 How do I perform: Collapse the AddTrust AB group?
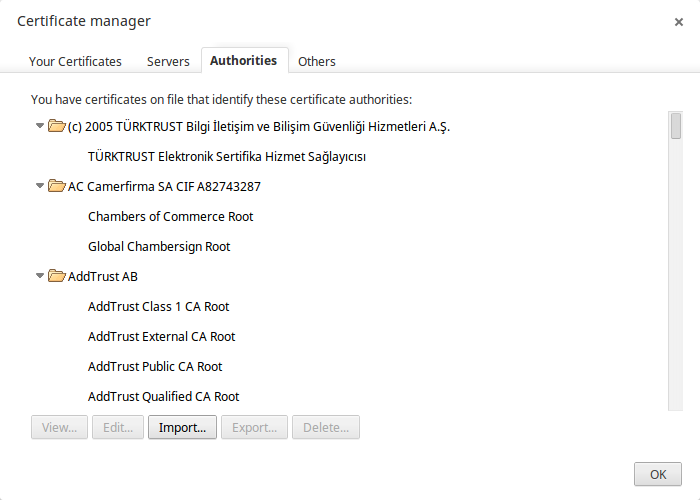40,276
